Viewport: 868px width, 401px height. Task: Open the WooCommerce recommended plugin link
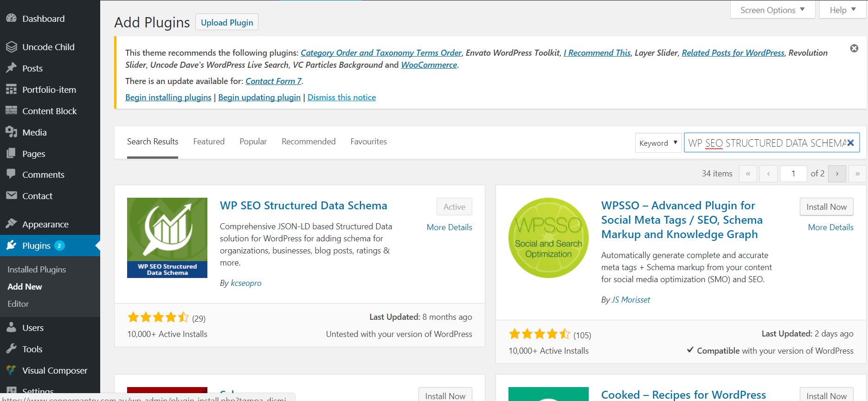(429, 65)
